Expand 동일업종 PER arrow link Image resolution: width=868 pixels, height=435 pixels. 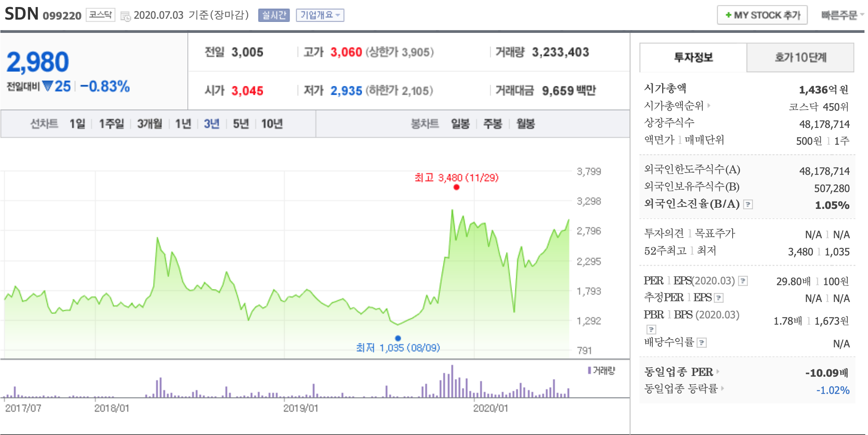(x=718, y=371)
